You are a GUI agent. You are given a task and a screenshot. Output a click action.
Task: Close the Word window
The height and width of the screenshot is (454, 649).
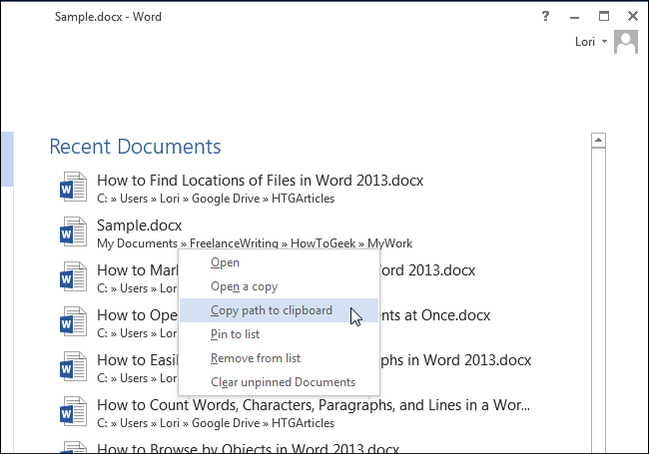632,16
